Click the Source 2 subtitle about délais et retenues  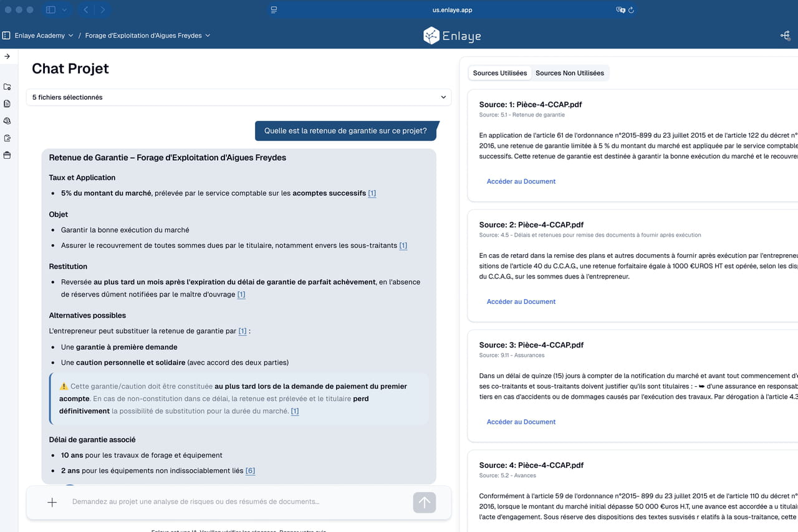pyautogui.click(x=590, y=235)
